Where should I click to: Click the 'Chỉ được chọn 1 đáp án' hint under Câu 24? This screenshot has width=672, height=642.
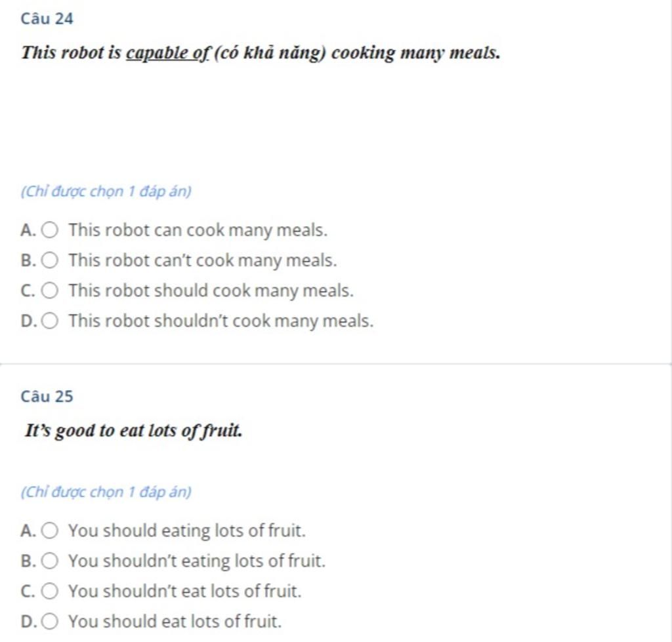click(106, 191)
